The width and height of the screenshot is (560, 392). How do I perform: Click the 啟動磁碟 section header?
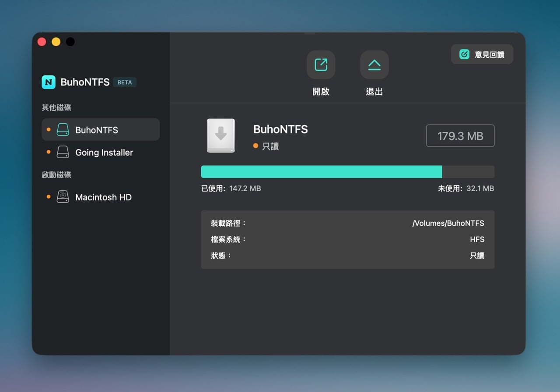(x=56, y=175)
